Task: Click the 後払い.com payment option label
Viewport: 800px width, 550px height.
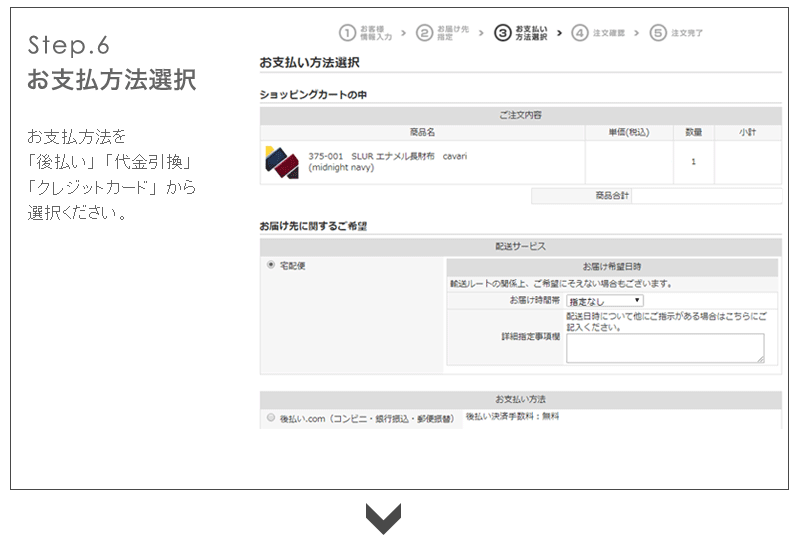Action: coord(365,418)
